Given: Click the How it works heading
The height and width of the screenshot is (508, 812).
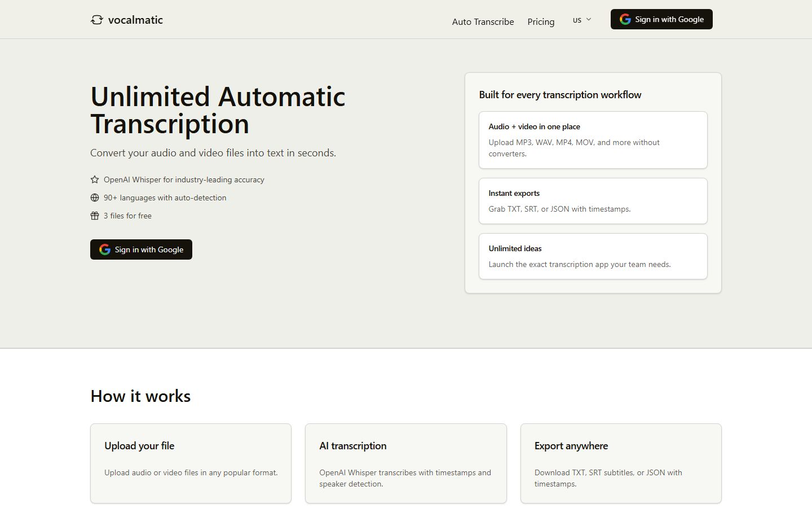Looking at the screenshot, I should [x=140, y=396].
